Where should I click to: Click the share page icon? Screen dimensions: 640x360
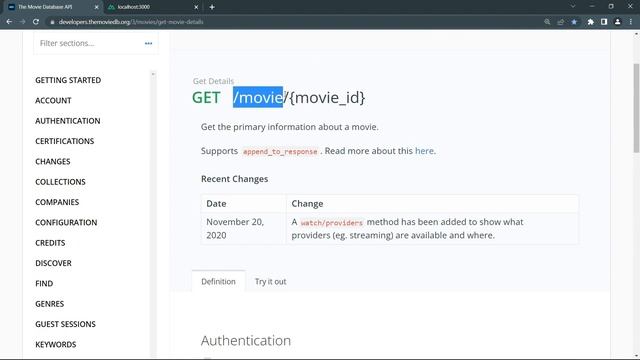[560, 22]
